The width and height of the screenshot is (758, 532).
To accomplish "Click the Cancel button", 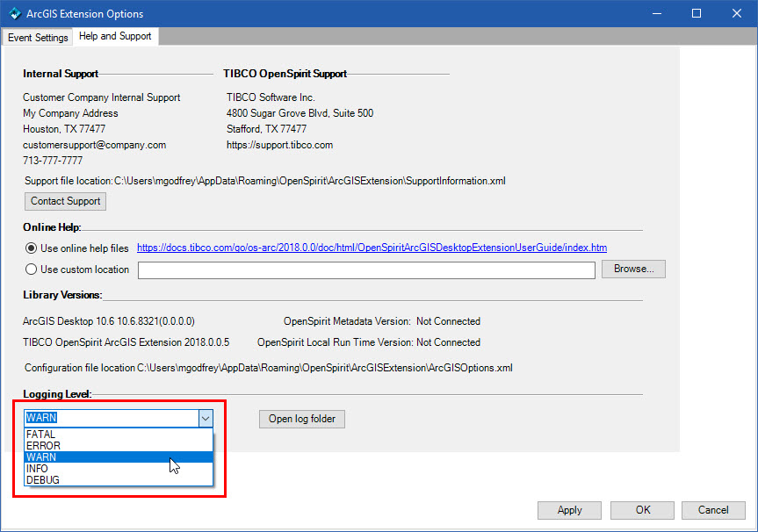I will pos(713,510).
